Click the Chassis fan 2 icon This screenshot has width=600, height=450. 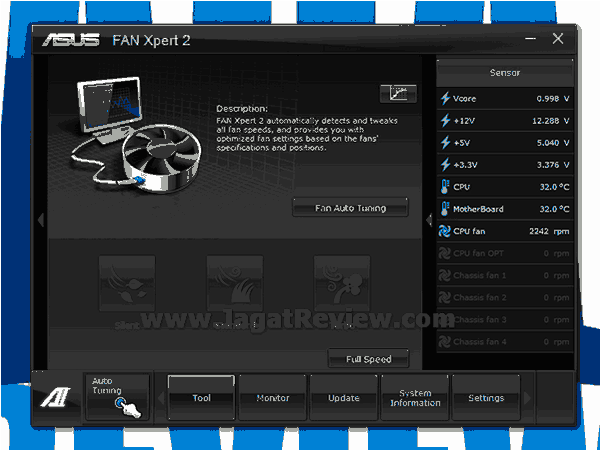point(445,297)
